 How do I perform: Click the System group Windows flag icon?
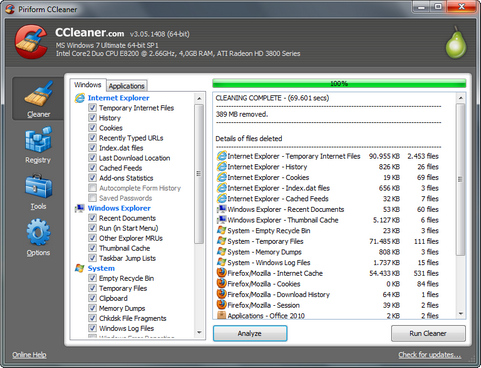point(80,268)
